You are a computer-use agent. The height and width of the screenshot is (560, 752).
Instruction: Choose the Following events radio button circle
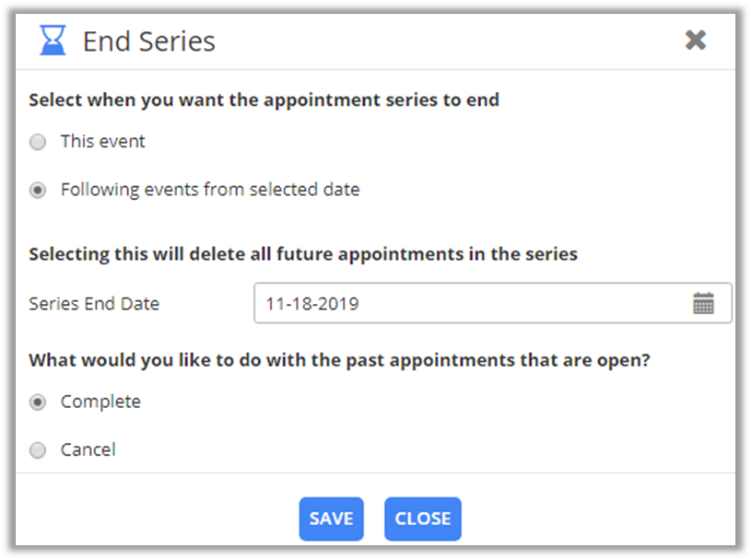(x=38, y=191)
